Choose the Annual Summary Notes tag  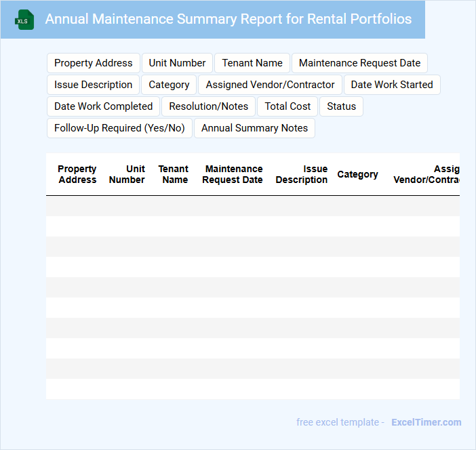[254, 128]
